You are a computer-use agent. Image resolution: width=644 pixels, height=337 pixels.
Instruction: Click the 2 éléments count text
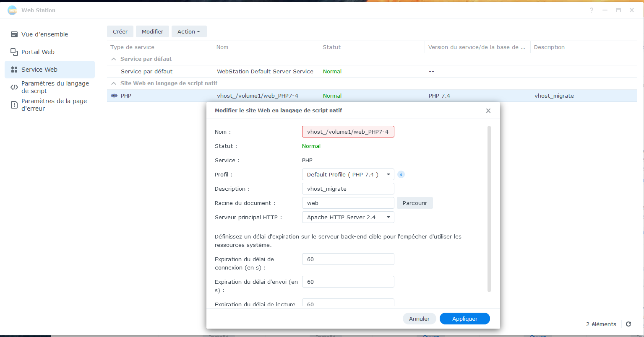click(x=601, y=324)
